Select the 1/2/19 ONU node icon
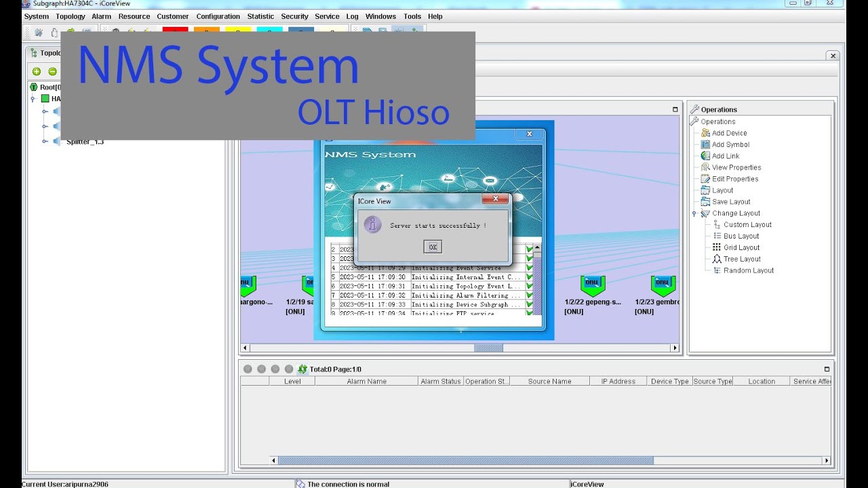Image resolution: width=868 pixels, height=488 pixels. click(x=308, y=285)
